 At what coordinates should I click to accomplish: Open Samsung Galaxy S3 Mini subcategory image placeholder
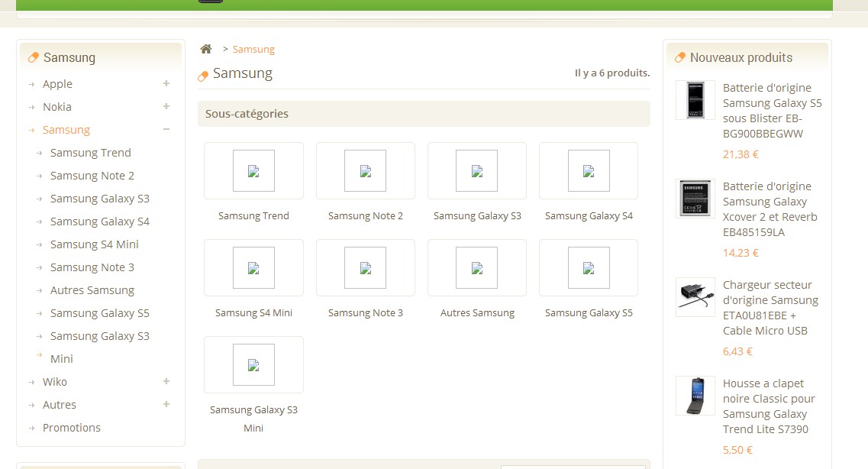tap(253, 364)
